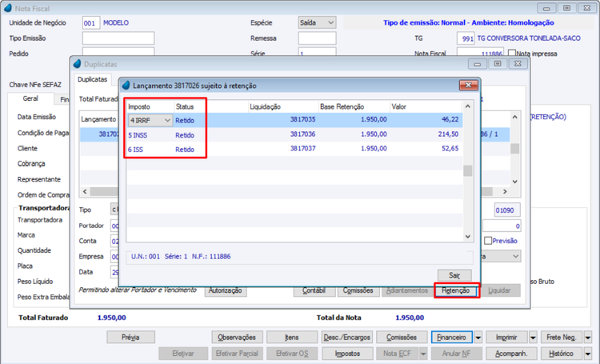The width and height of the screenshot is (600, 364).
Task: Enable the Previsão checkbox
Action: (488, 241)
